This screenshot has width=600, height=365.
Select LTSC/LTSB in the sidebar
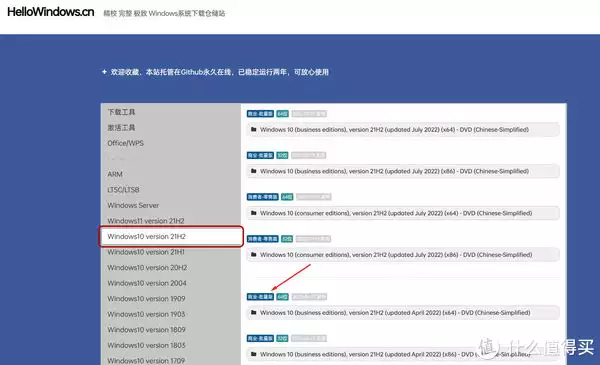point(123,190)
